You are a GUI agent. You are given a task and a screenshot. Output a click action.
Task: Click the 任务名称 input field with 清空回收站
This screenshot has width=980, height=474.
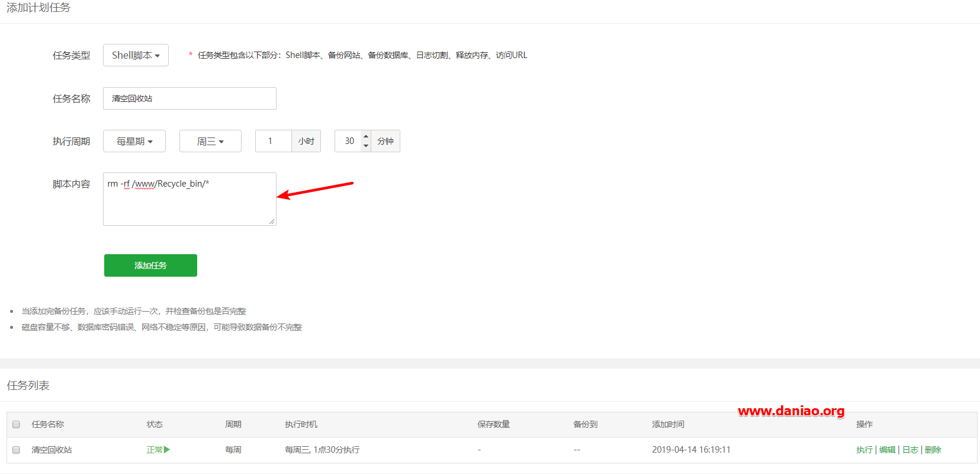[189, 98]
